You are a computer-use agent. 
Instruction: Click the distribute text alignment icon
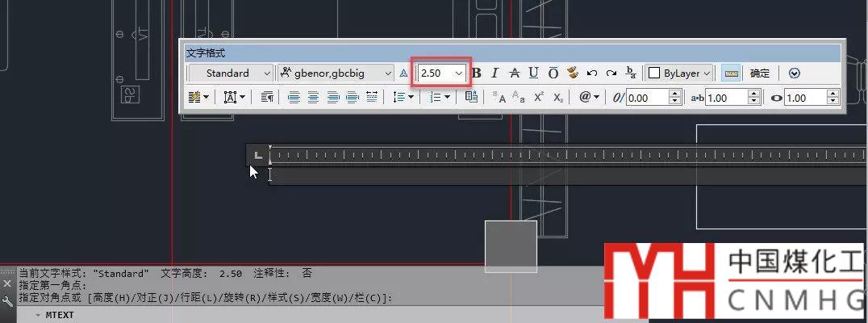pyautogui.click(x=371, y=98)
